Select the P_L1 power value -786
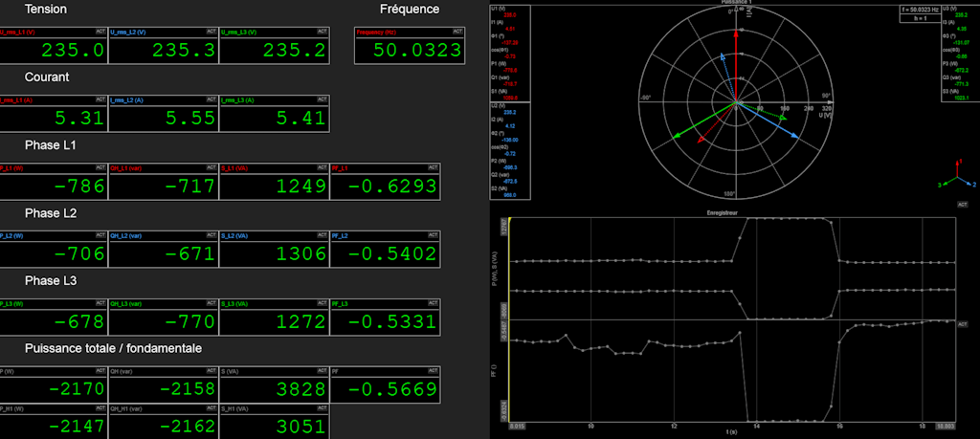Screen dimensions: 980x439 click(79, 187)
